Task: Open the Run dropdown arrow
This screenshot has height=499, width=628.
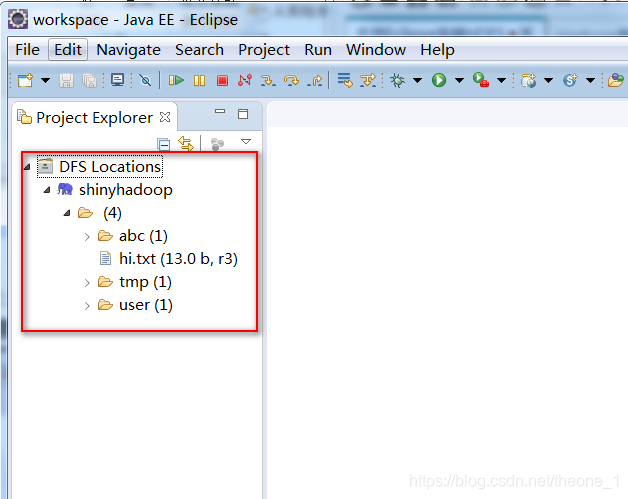Action: pyautogui.click(x=459, y=80)
